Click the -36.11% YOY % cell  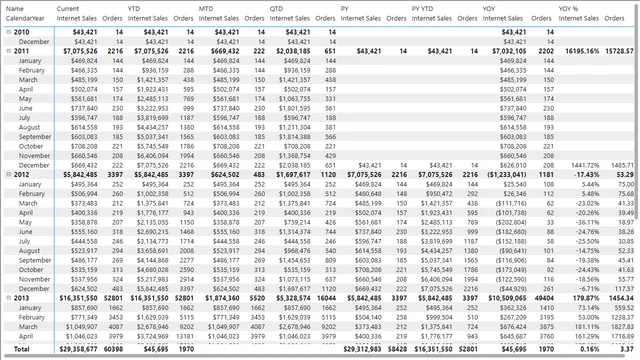coord(587,222)
